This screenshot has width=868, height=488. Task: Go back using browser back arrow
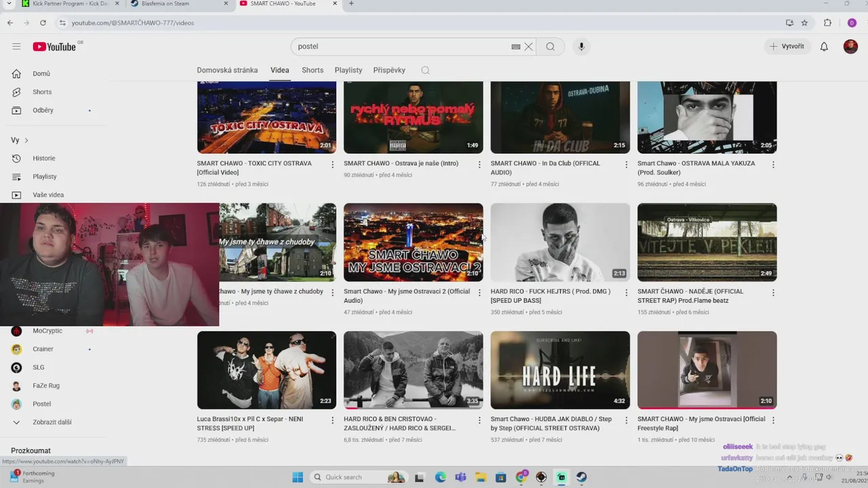10,22
